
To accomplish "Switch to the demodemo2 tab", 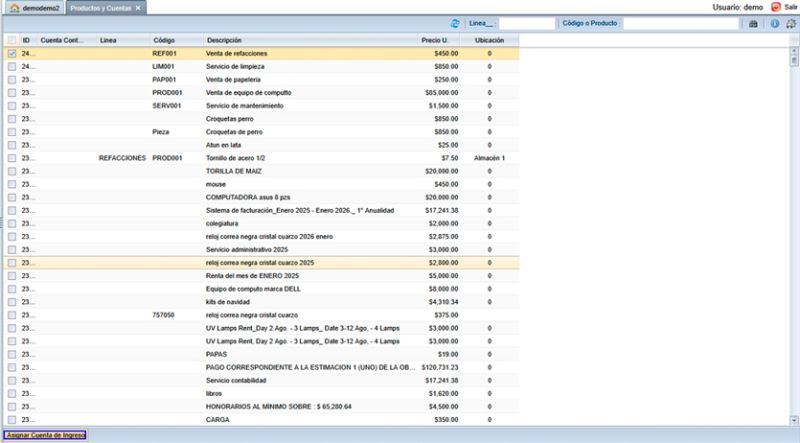I will (35, 8).
